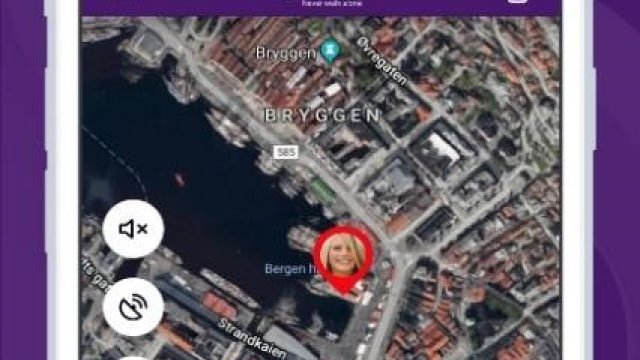This screenshot has height=360, width=640.
Task: Tap the purple app header bar
Action: click(320, 7)
